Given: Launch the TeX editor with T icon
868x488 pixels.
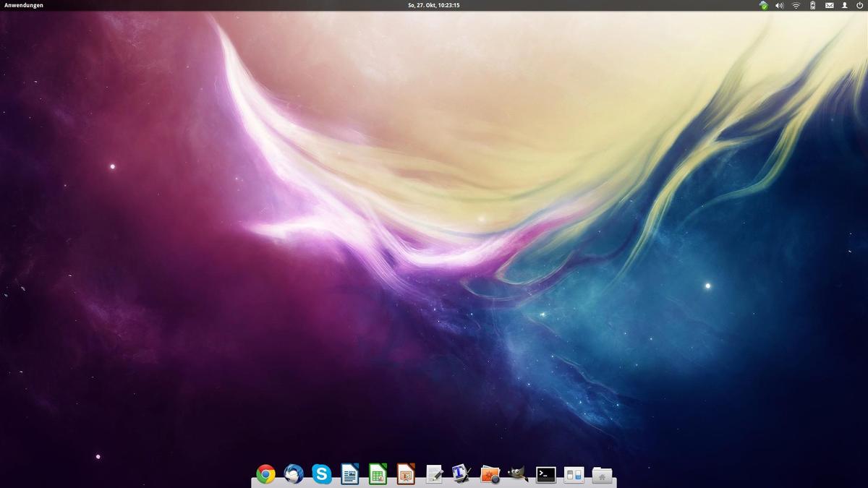Looking at the screenshot, I should (x=461, y=474).
